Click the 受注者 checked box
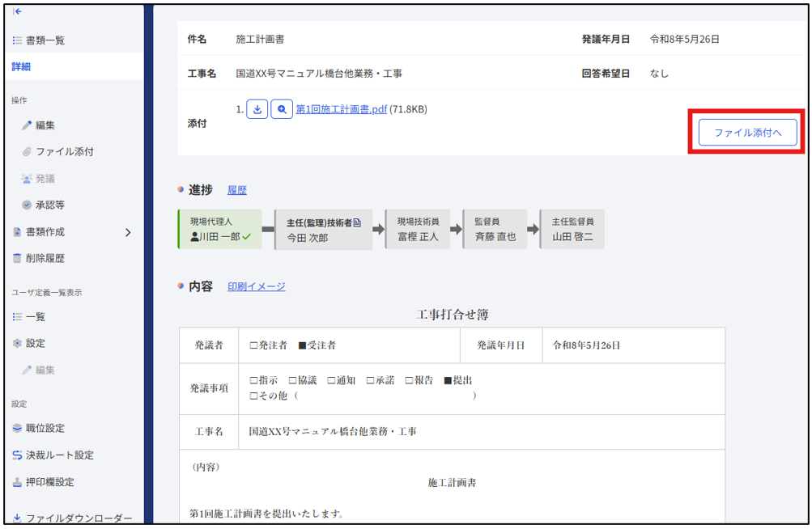Image resolution: width=812 pixels, height=529 pixels. point(303,345)
